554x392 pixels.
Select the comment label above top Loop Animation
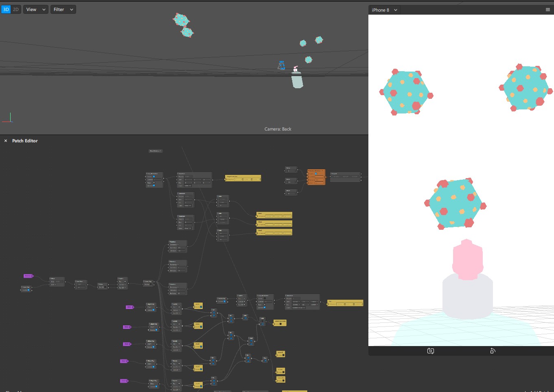pyautogui.click(x=155, y=151)
